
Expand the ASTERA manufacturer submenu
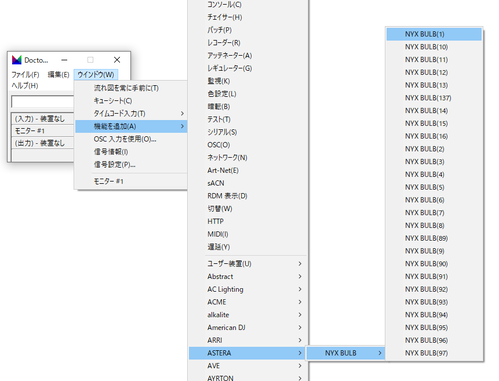pos(247,353)
